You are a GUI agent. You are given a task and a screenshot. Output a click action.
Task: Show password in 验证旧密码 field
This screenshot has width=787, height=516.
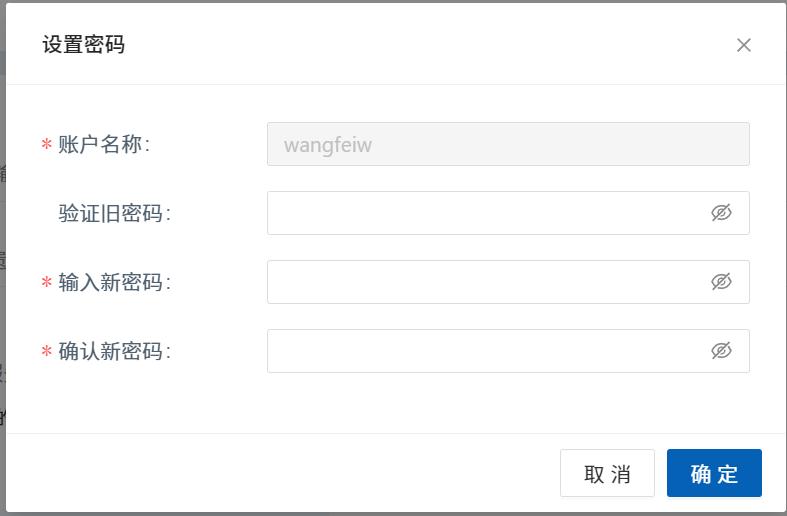point(721,213)
